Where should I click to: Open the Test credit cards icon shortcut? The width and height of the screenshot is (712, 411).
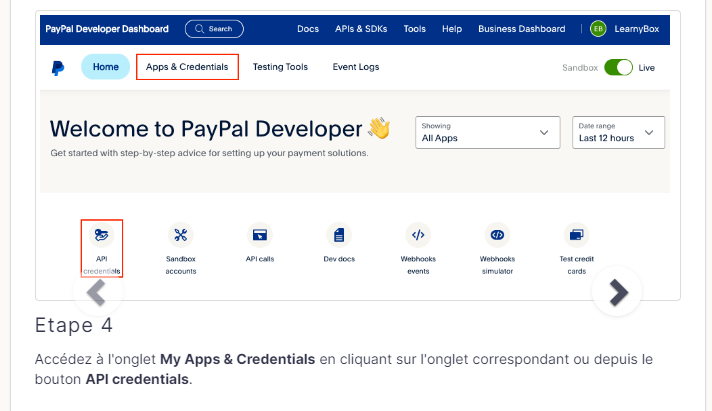click(577, 235)
